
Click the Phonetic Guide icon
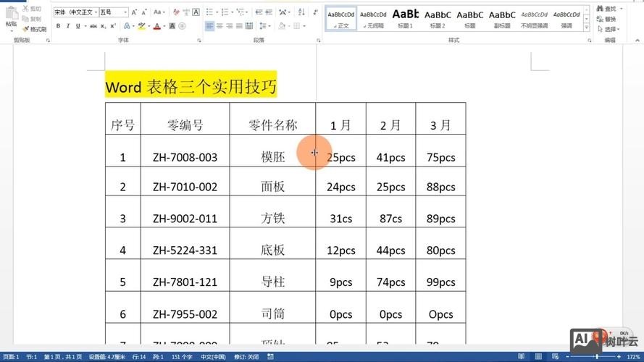point(186,12)
